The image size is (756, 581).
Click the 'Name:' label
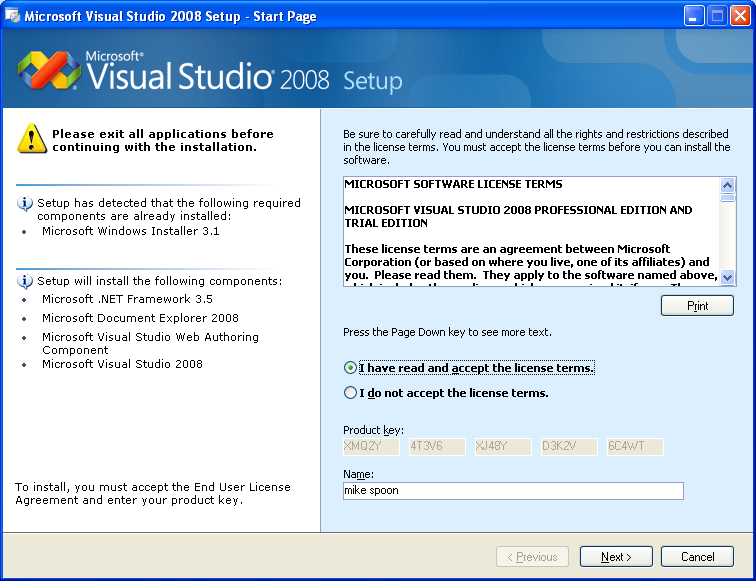[x=358, y=474]
